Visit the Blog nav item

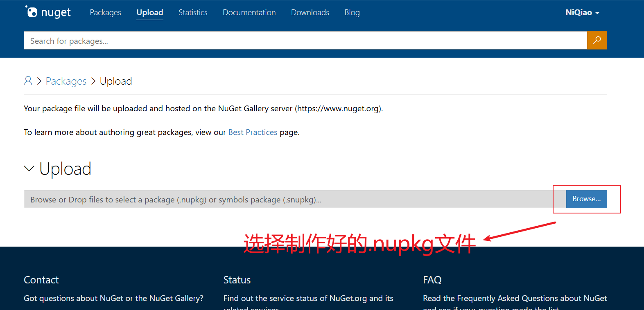pyautogui.click(x=352, y=13)
